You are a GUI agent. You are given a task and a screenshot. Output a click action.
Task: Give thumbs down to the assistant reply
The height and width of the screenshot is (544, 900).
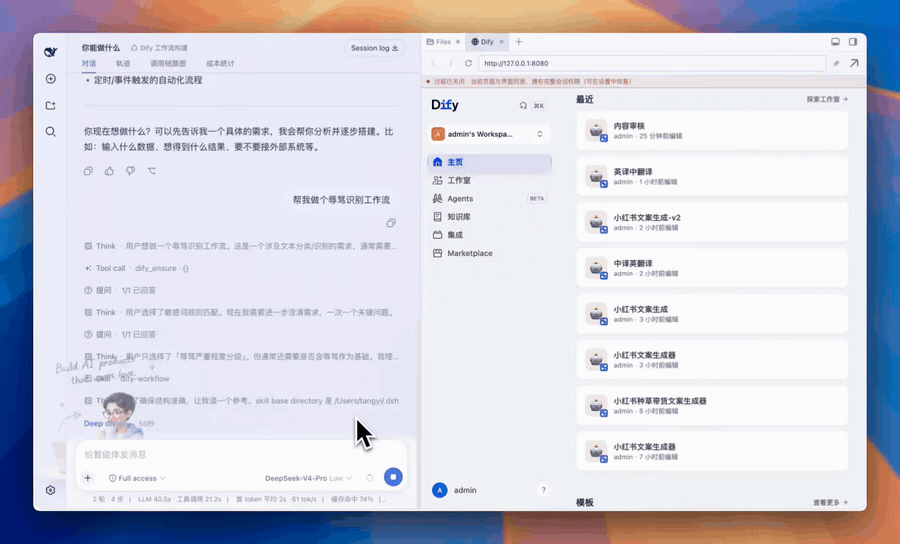(130, 171)
